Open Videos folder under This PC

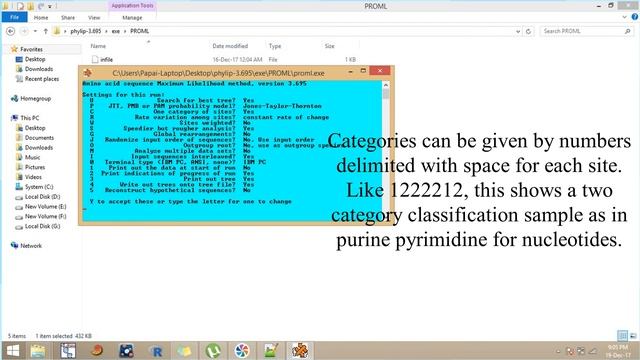(33, 177)
